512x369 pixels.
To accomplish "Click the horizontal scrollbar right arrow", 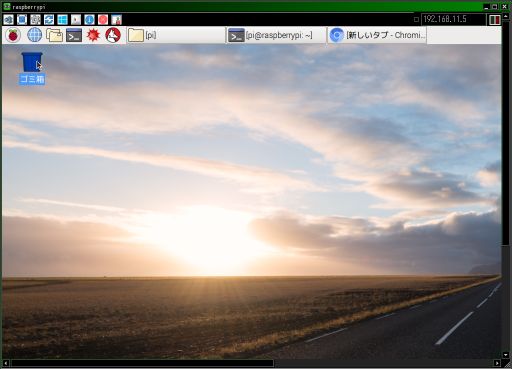I will (497, 363).
